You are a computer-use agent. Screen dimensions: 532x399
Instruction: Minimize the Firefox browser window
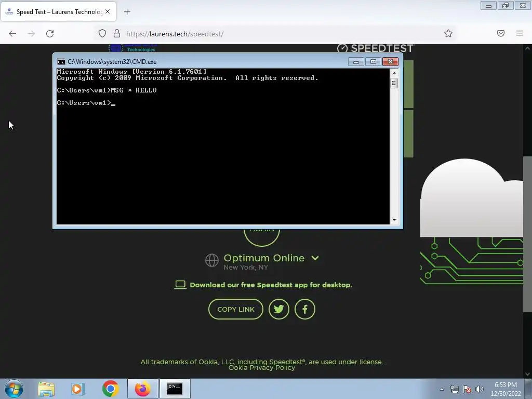(x=488, y=5)
